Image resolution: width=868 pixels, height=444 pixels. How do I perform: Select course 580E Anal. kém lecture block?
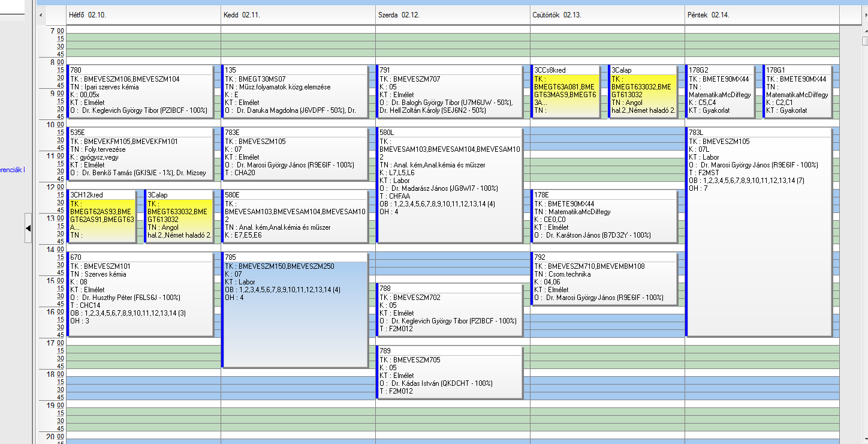tap(295, 216)
